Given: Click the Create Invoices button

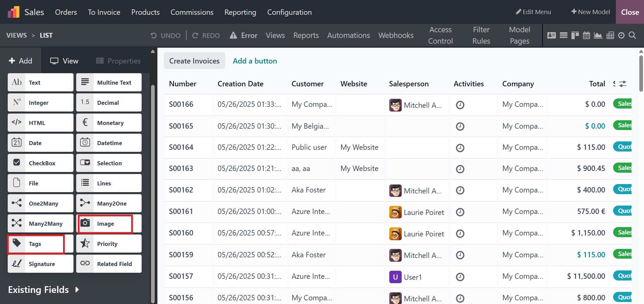Looking at the screenshot, I should (x=194, y=61).
